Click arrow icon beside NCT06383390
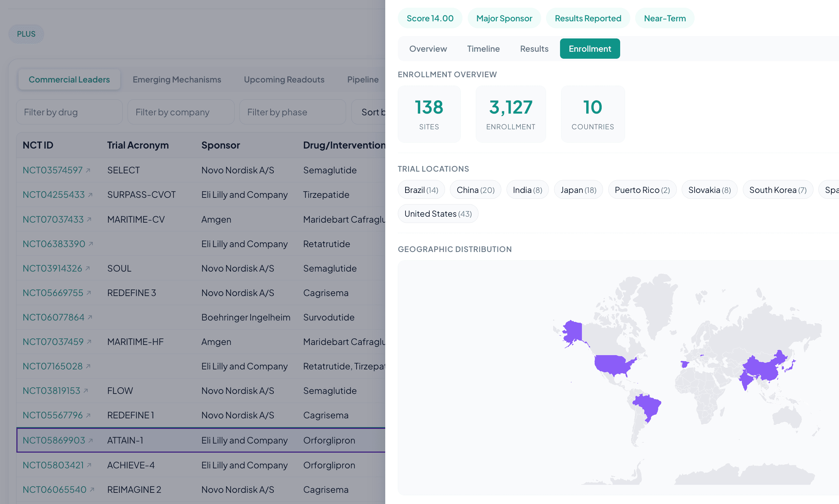The height and width of the screenshot is (504, 839). 91,244
